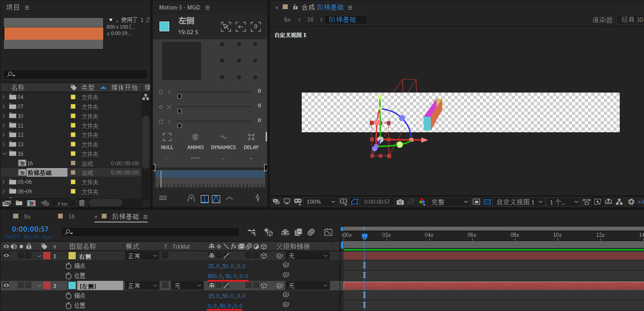Expand folder 05-06 in Project panel

[4, 182]
